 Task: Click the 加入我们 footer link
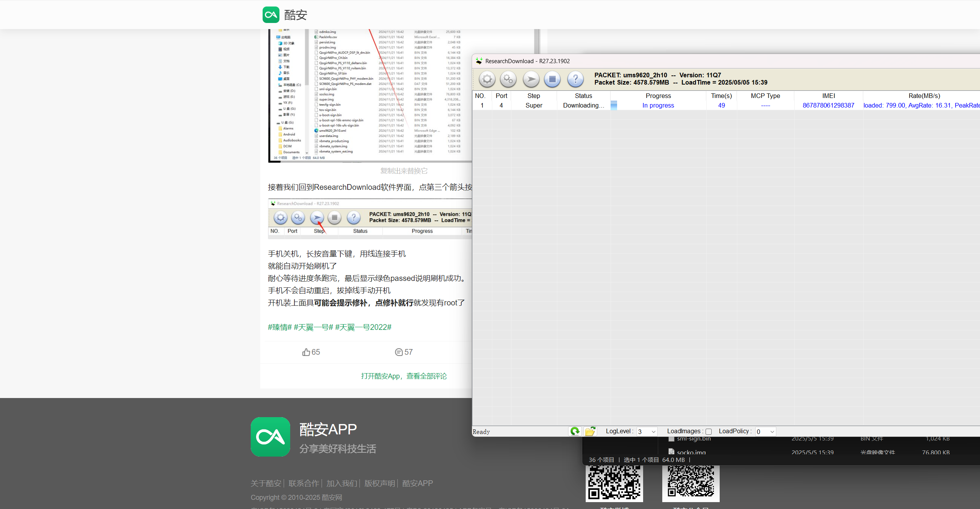click(x=341, y=483)
